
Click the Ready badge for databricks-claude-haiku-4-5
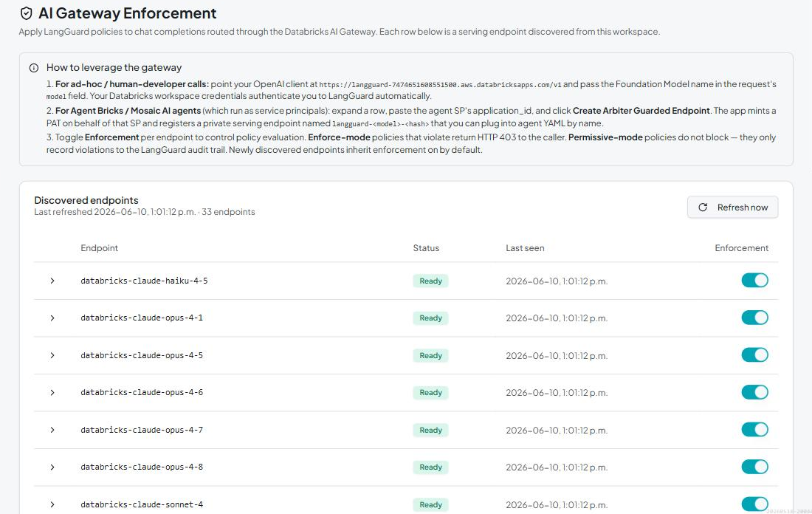pos(430,281)
